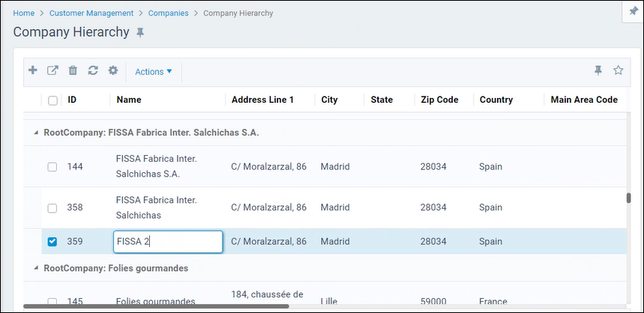Click the horizontal scrollbar thumb at bottom
Screen dimensions: 644x313
coord(156,306)
